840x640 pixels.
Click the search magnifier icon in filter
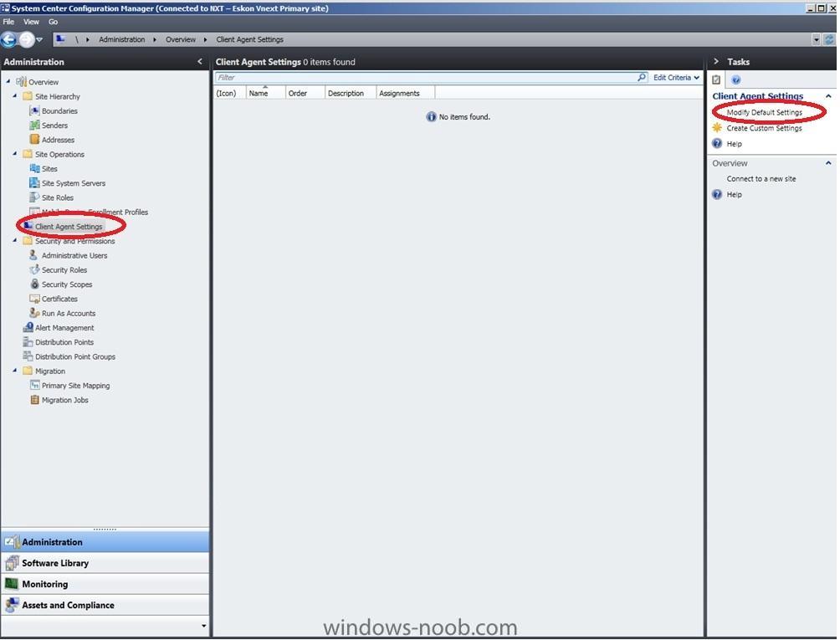tap(642, 78)
